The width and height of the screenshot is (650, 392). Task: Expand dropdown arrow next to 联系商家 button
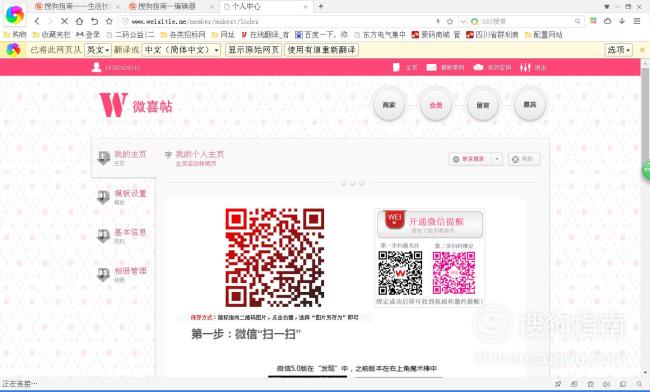[497, 159]
